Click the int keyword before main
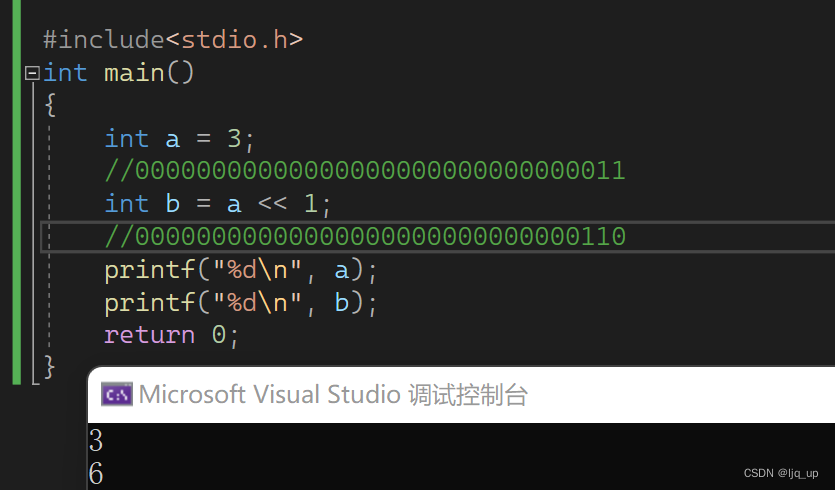The width and height of the screenshot is (835, 490). click(65, 73)
